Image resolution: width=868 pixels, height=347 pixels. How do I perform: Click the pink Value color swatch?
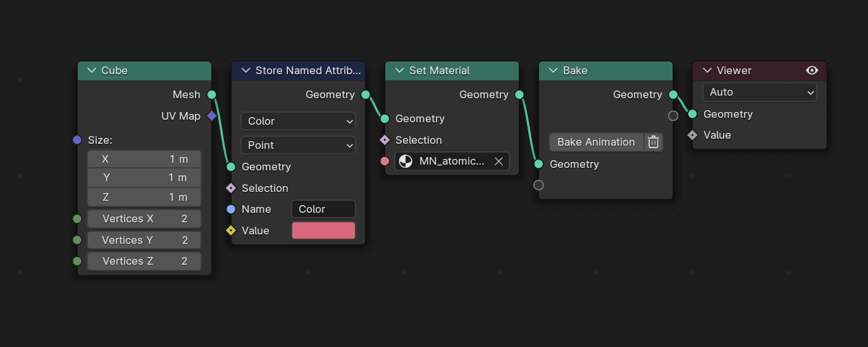pos(323,230)
